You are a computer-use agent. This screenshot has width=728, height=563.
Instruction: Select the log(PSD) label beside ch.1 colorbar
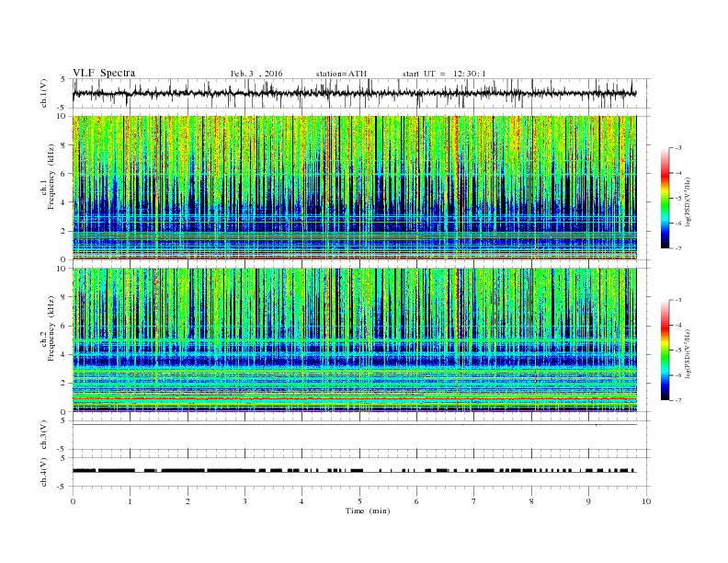688,201
